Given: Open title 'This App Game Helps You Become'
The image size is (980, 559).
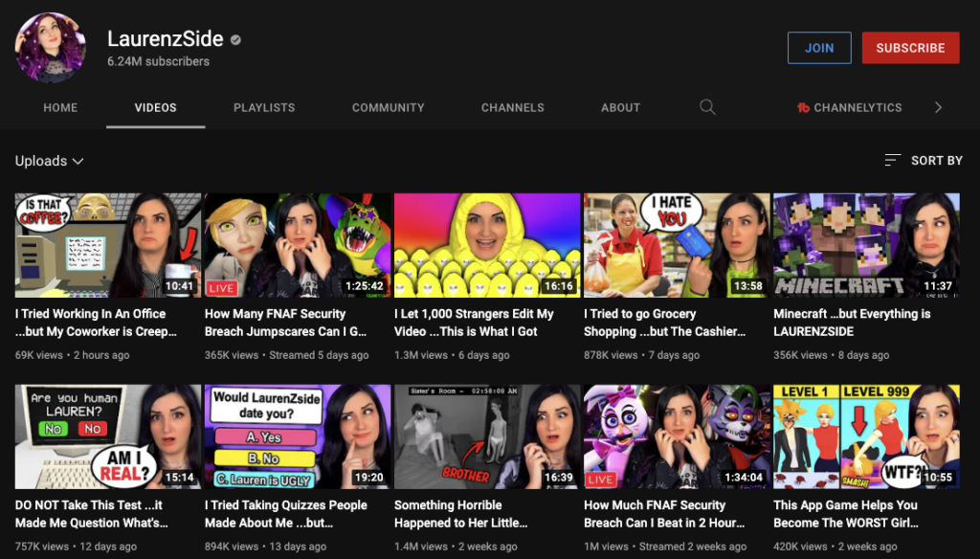Looking at the screenshot, I should [846, 514].
